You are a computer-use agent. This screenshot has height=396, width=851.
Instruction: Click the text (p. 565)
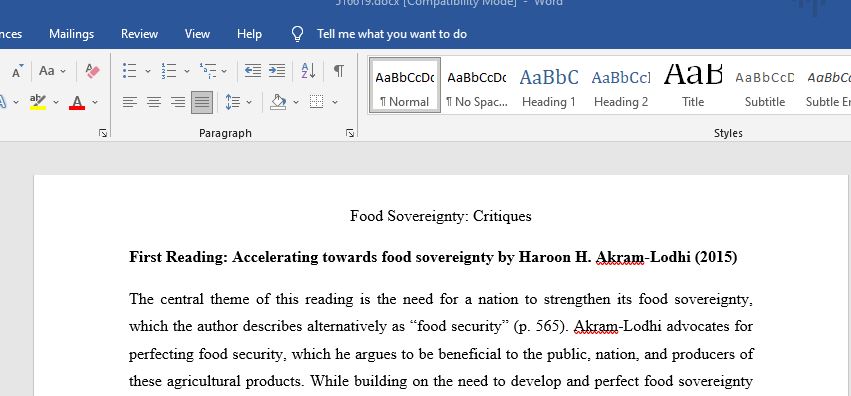(541, 327)
